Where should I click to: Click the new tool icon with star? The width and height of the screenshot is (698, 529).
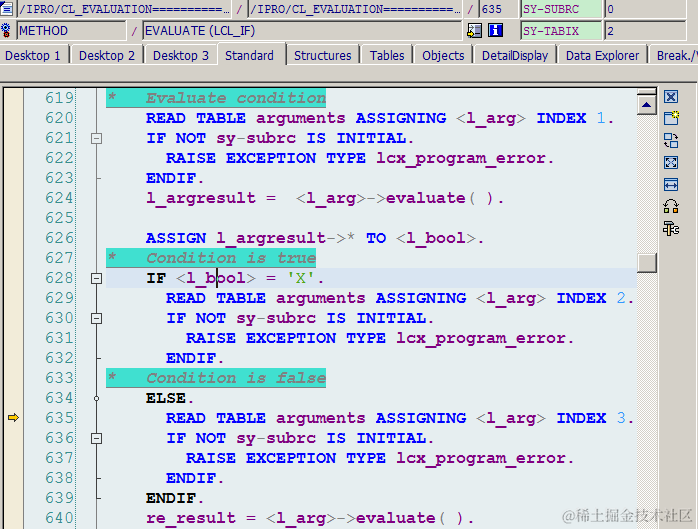click(671, 118)
